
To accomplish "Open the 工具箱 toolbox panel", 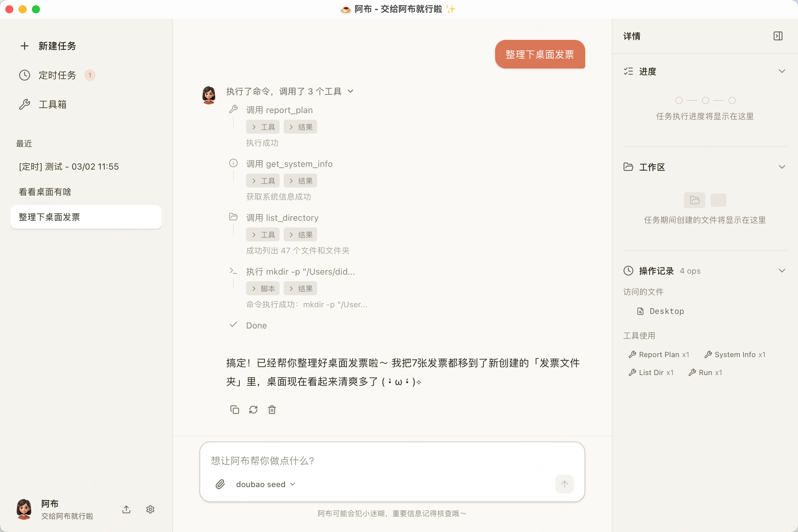I will (x=53, y=104).
